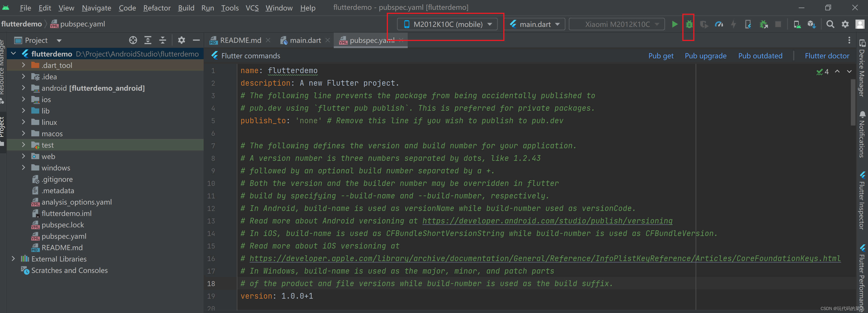Screen dimensions: 868x313
Task: Click the Search Everywhere magnifier icon
Action: point(830,24)
